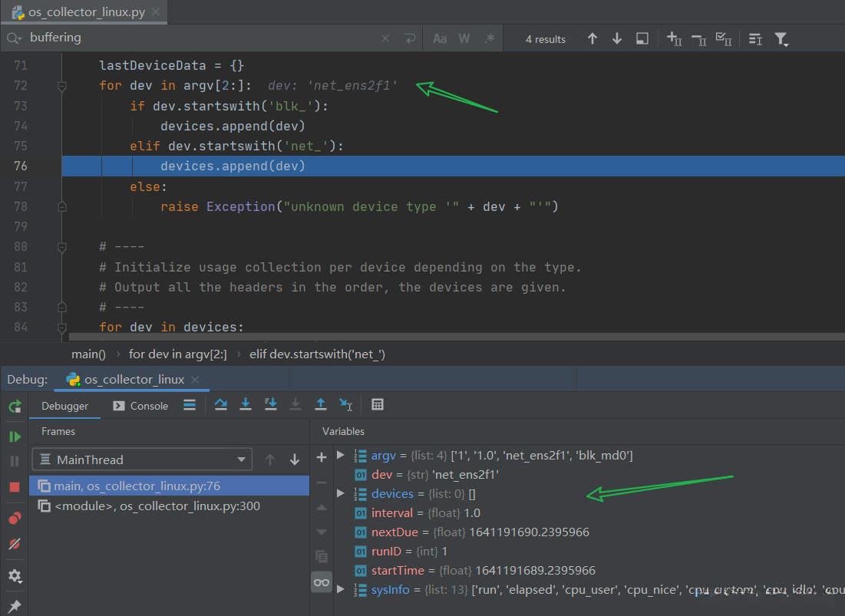The width and height of the screenshot is (845, 616).
Task: Mute all breakpoints
Action: click(x=15, y=544)
